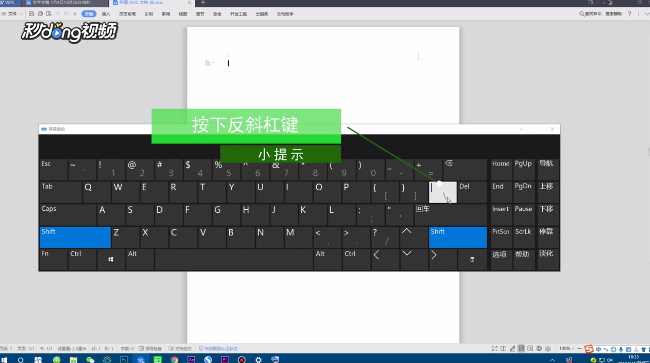Screen dimensions: 650x363
Task: Toggle the ScrLk key
Action: coord(524,237)
